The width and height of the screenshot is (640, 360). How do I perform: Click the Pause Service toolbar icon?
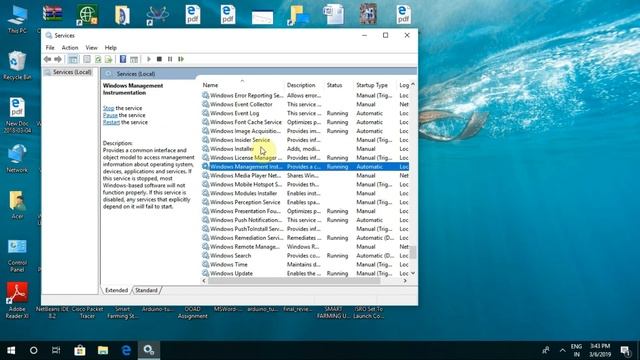point(170,59)
